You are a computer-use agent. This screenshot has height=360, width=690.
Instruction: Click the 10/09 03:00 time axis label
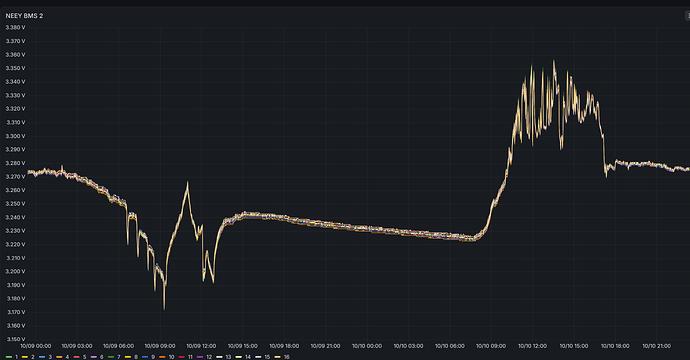[x=77, y=346]
